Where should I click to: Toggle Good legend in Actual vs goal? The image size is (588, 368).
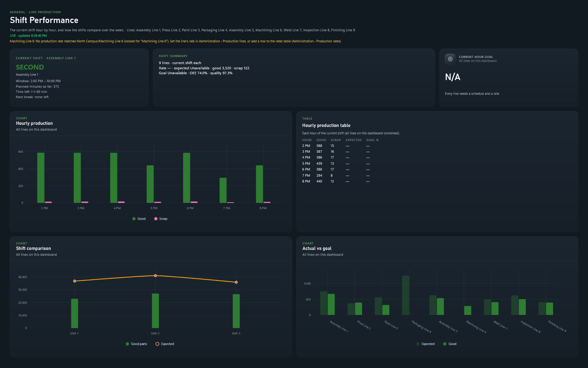450,344
